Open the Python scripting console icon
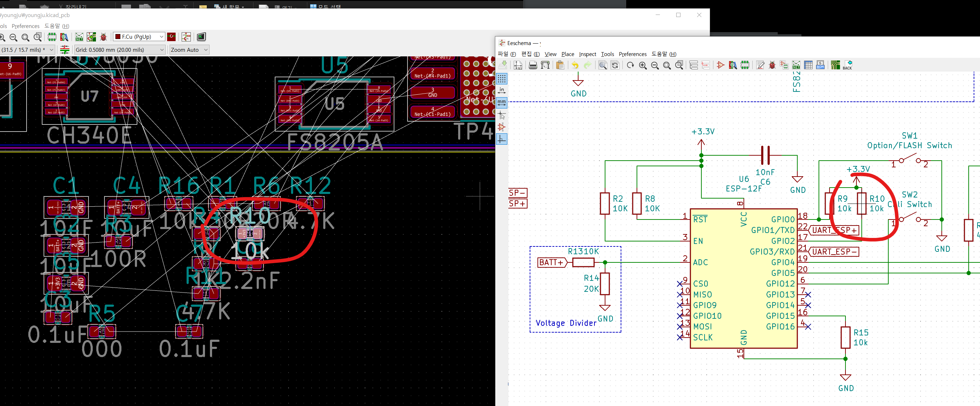 point(201,37)
